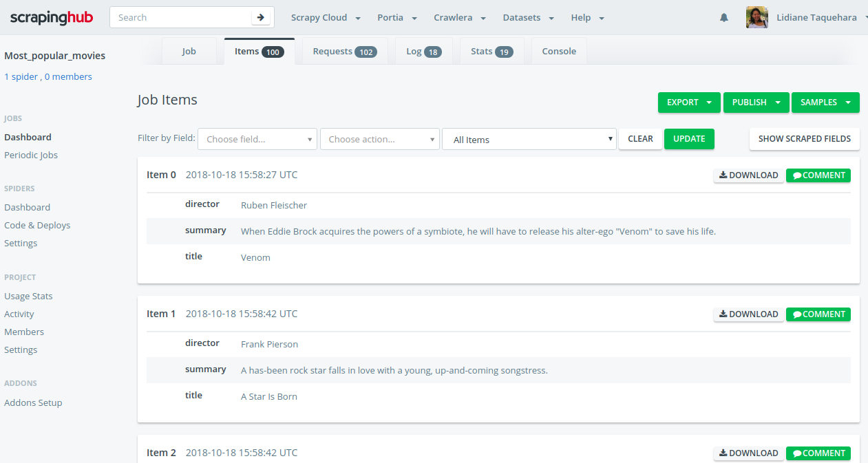Image resolution: width=868 pixels, height=463 pixels.
Task: Expand the Datasets menu
Action: (528, 18)
